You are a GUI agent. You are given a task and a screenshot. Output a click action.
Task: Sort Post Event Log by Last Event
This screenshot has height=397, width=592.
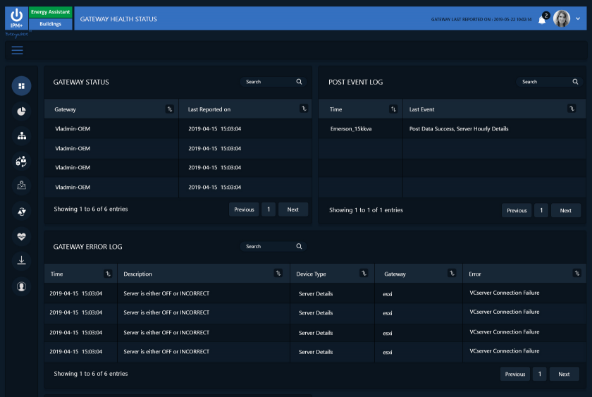572,109
